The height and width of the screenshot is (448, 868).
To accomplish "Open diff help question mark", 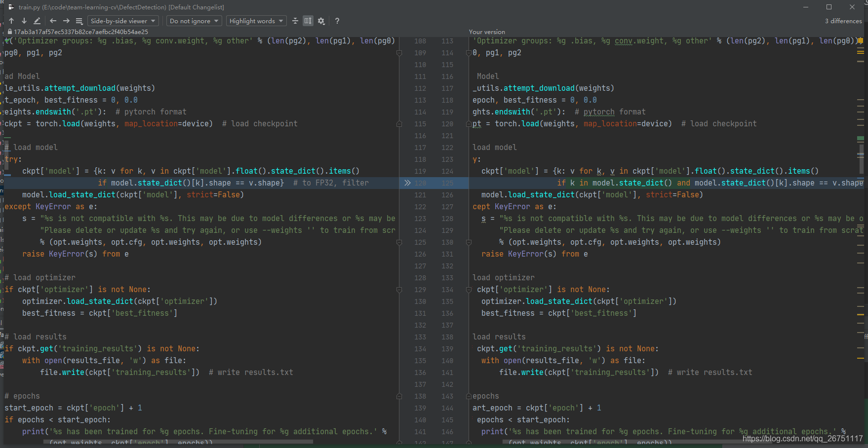I will point(337,21).
